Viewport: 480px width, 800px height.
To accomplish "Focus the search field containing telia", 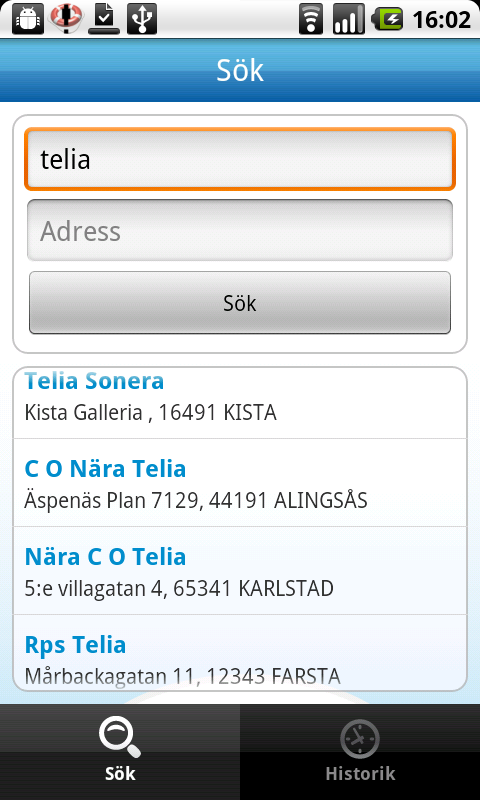I will pyautogui.click(x=240, y=159).
